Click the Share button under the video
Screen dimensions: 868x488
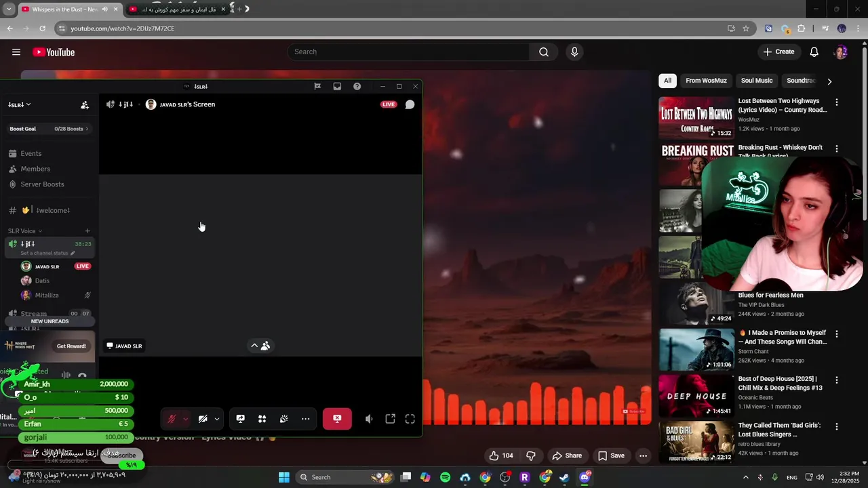(567, 455)
